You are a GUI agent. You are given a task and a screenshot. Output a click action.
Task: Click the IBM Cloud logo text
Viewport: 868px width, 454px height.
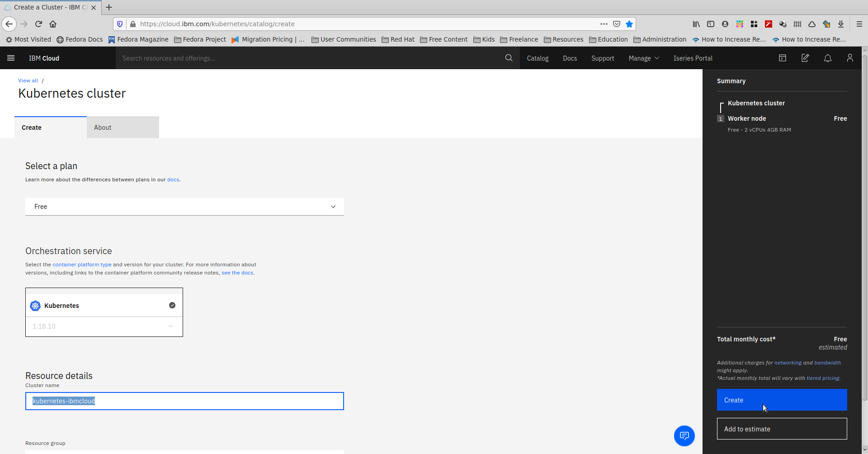(44, 58)
